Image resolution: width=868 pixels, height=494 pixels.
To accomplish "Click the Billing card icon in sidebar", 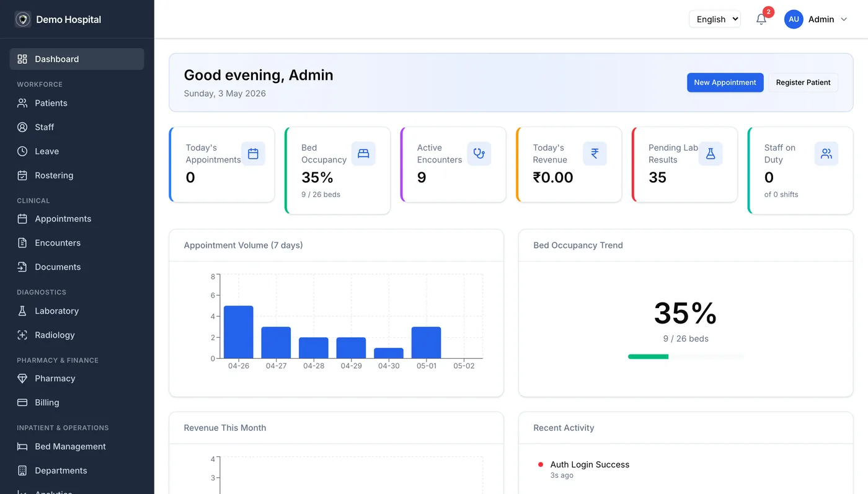I will pyautogui.click(x=22, y=402).
